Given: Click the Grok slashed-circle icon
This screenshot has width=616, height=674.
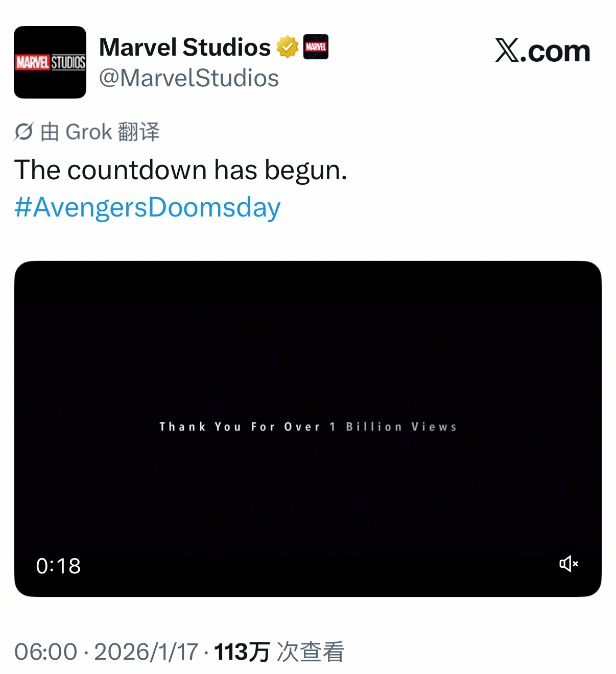Looking at the screenshot, I should pyautogui.click(x=23, y=132).
